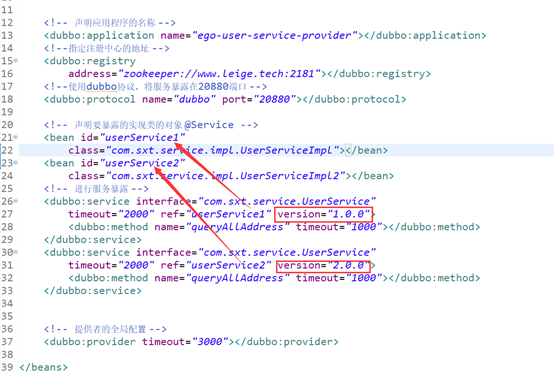Collapse the bean fold at line 23
554x373 pixels.
pyautogui.click(x=16, y=163)
